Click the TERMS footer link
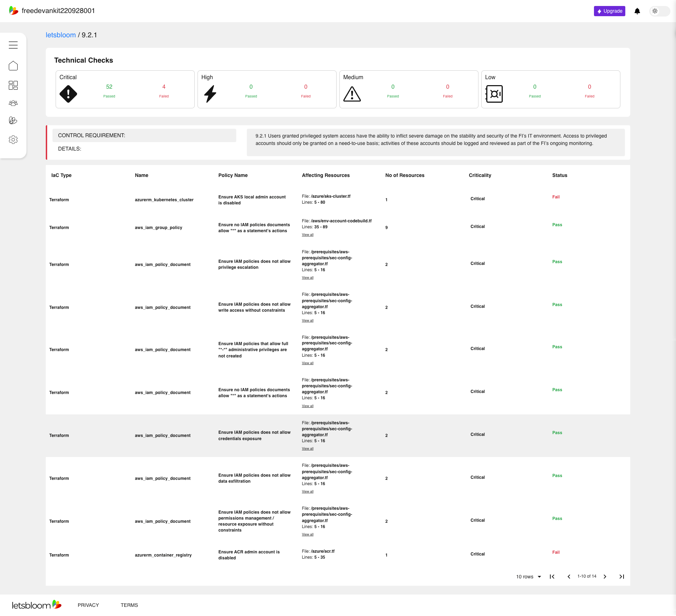Image resolution: width=676 pixels, height=616 pixels. coord(129,605)
